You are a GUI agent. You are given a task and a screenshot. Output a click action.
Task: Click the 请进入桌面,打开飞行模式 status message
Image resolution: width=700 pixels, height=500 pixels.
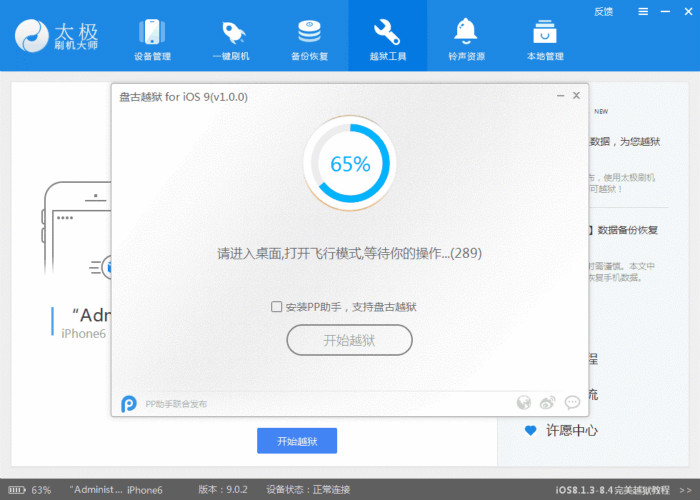point(349,254)
